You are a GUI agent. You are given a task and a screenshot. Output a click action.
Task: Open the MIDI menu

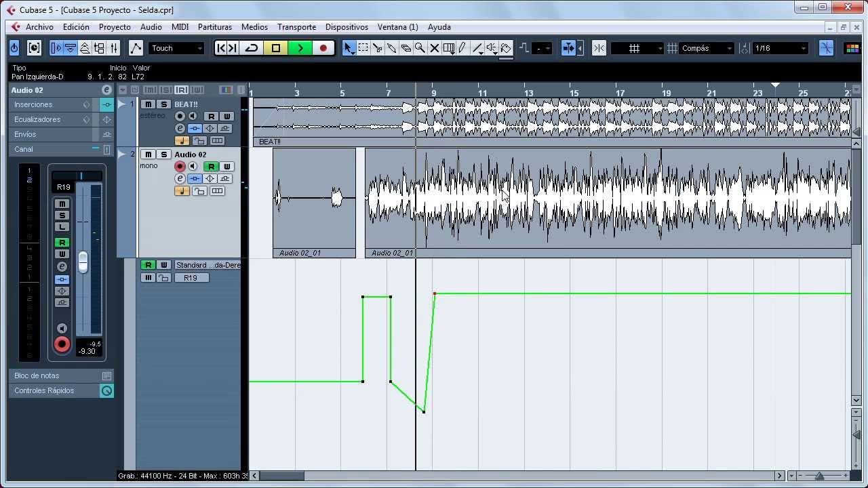(x=180, y=27)
